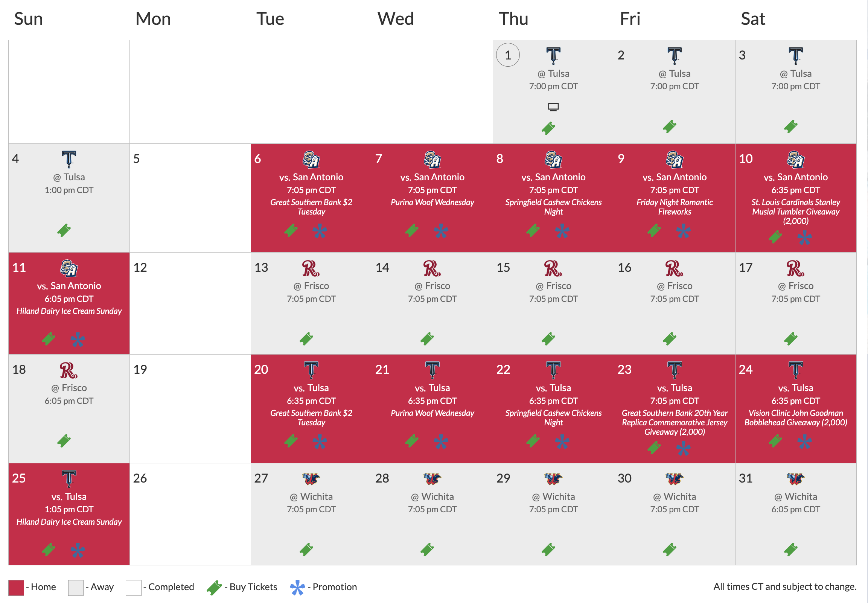Open promotion asterisk for day 23 game
The width and height of the screenshot is (868, 603).
(683, 448)
